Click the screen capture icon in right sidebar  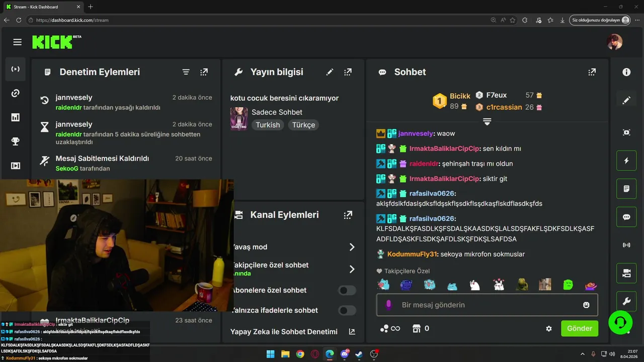pos(626,132)
